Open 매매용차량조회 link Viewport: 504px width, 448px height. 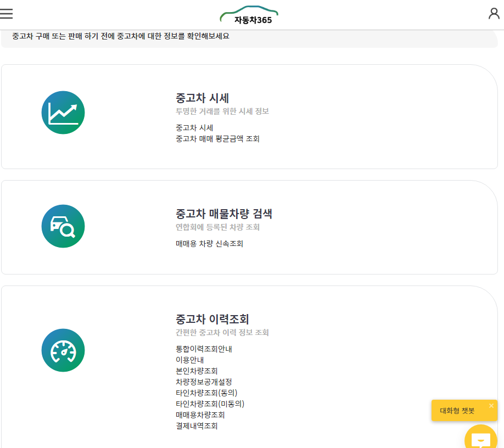coord(200,415)
